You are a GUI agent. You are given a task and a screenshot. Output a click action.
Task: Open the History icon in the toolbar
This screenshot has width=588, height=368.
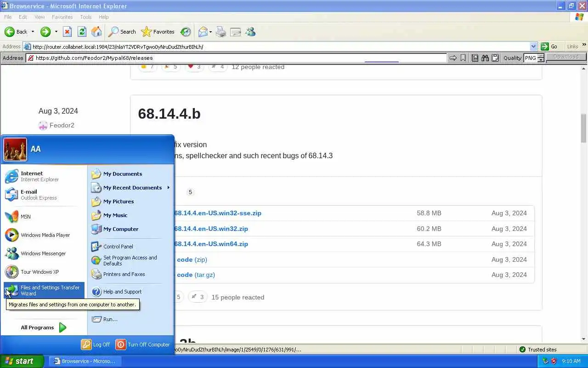pyautogui.click(x=186, y=32)
